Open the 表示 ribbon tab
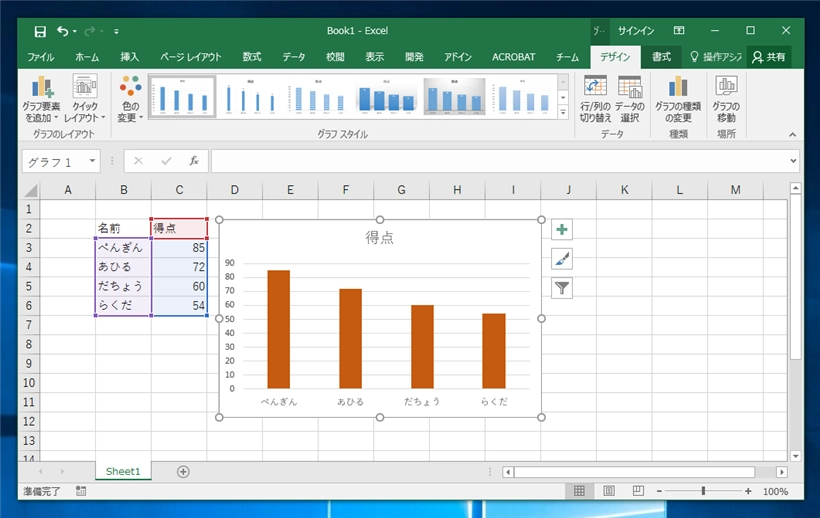The width and height of the screenshot is (820, 518). 374,57
